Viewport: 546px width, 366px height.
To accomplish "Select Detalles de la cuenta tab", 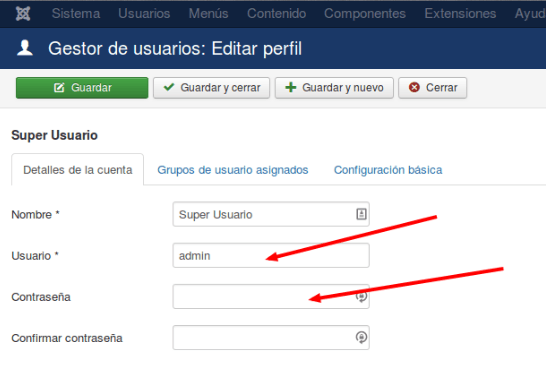I will coord(78,170).
